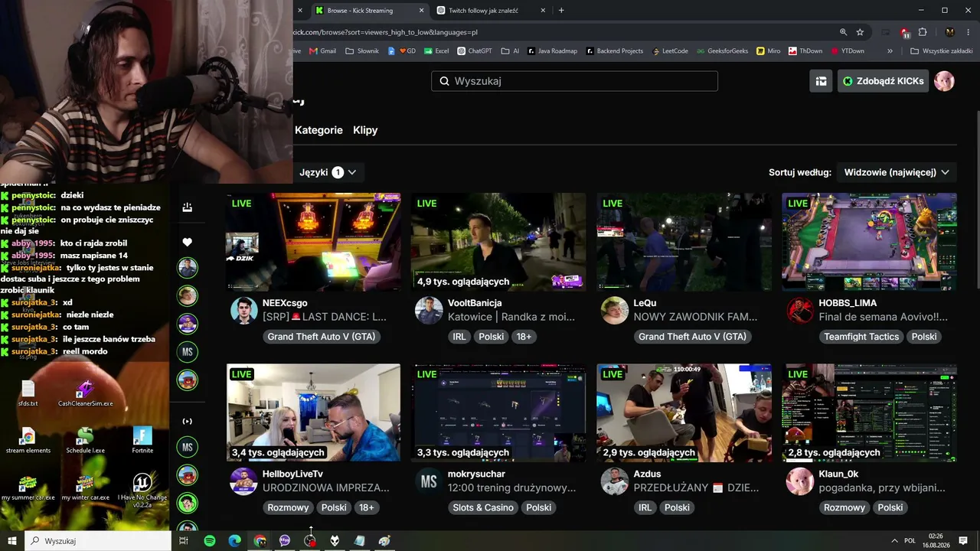Click the NEEXcsgo channel avatar
This screenshot has height=551, width=980.
pos(243,311)
